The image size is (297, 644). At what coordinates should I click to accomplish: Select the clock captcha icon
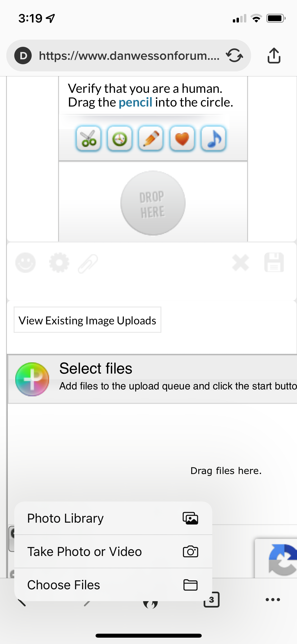click(120, 138)
